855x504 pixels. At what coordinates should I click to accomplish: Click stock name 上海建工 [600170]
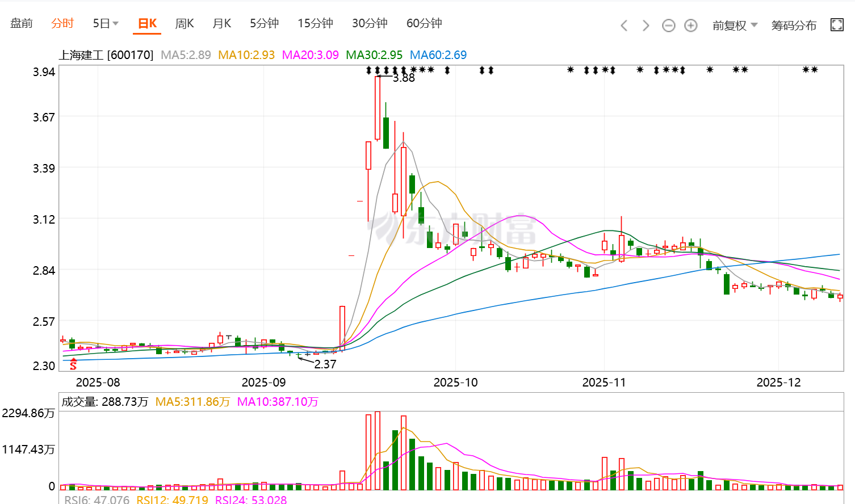pyautogui.click(x=106, y=55)
